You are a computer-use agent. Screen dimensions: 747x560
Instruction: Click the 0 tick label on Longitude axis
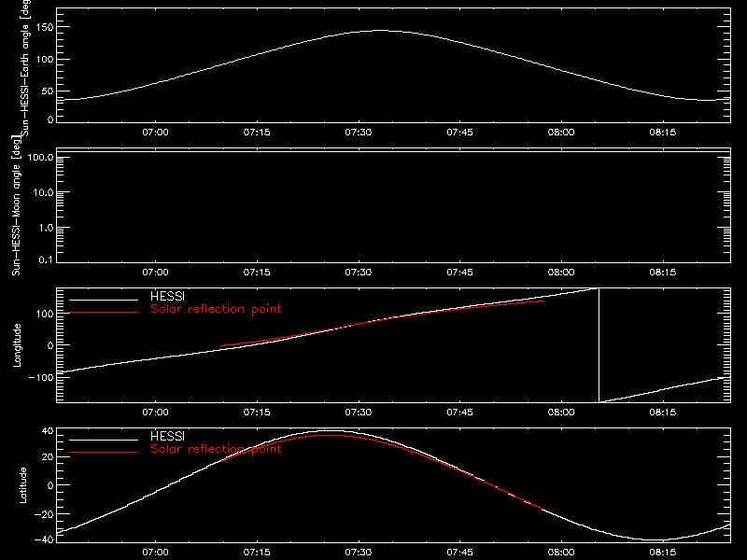click(50, 345)
